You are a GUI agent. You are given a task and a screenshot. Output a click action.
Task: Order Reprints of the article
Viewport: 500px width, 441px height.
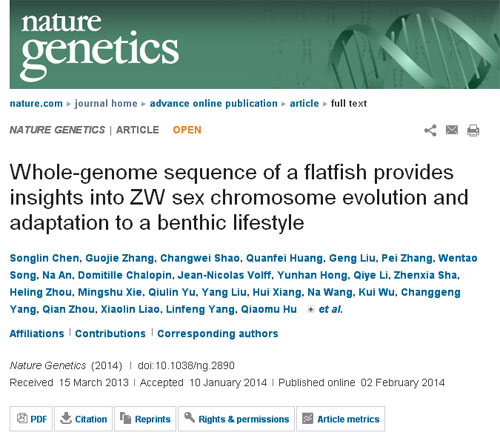145,419
